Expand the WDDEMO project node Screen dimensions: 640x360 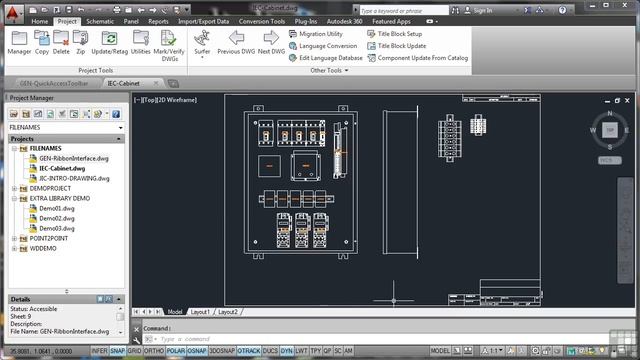14,249
